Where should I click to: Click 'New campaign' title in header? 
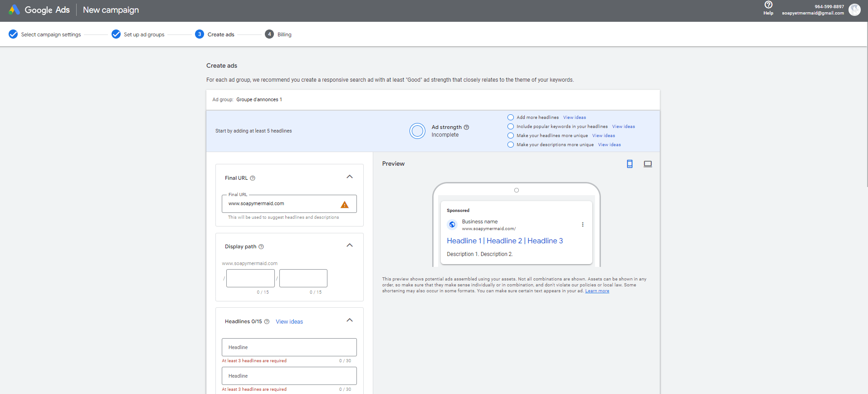click(x=111, y=10)
